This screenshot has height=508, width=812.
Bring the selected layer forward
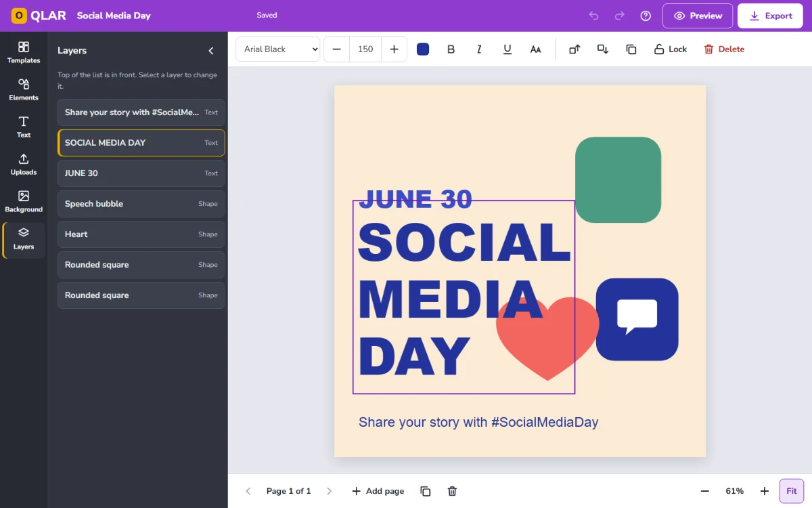574,49
